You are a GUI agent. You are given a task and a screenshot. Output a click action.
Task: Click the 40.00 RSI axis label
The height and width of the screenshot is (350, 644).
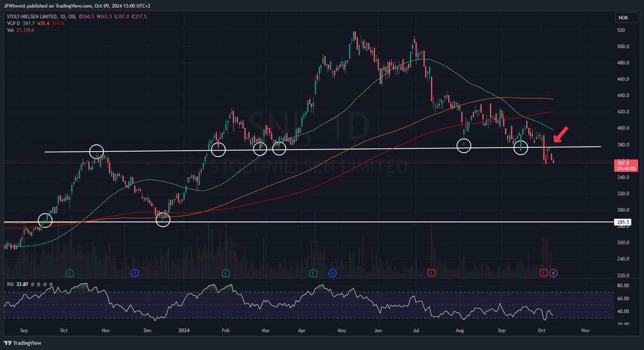click(x=623, y=311)
